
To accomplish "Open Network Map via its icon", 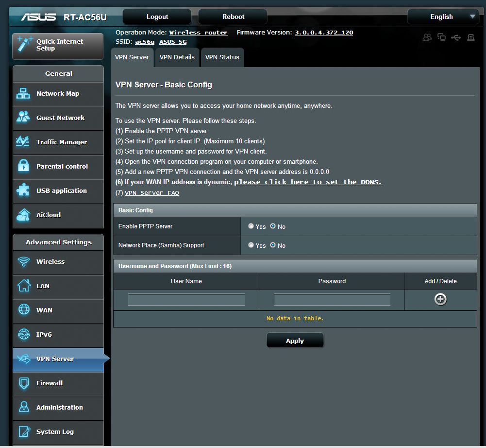I will coord(23,93).
